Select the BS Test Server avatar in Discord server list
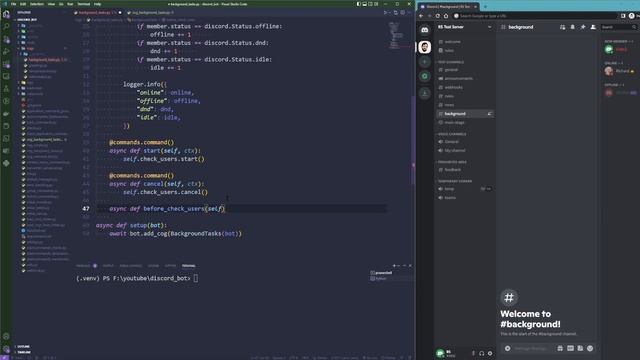This screenshot has width=640, height=360. (x=424, y=47)
